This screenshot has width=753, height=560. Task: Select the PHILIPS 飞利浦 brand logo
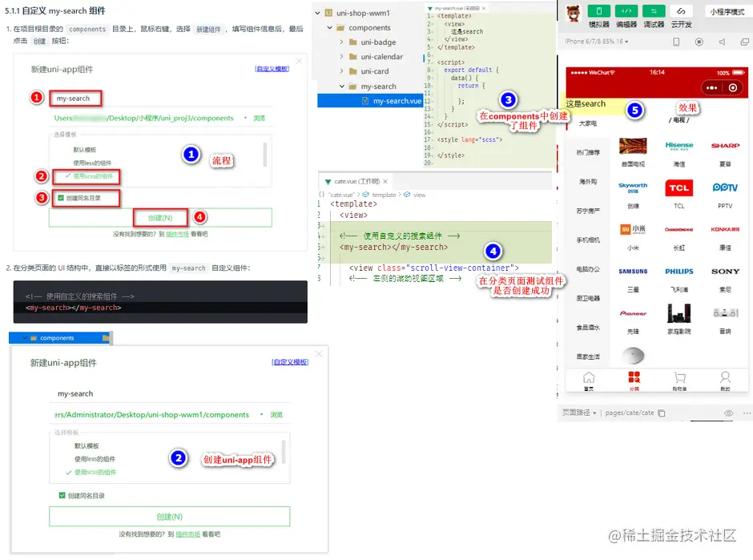pyautogui.click(x=679, y=272)
